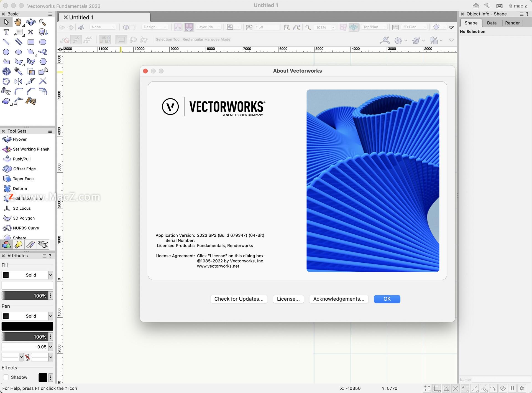Select the Zoom magnifier tool

pyautogui.click(x=42, y=22)
